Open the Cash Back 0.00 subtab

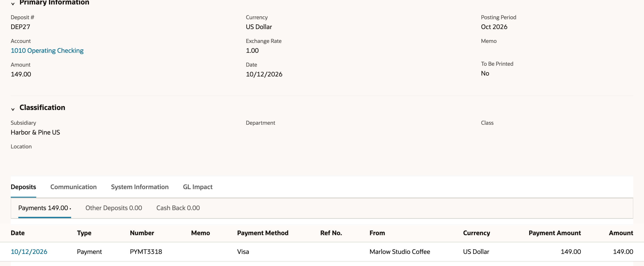(178, 208)
